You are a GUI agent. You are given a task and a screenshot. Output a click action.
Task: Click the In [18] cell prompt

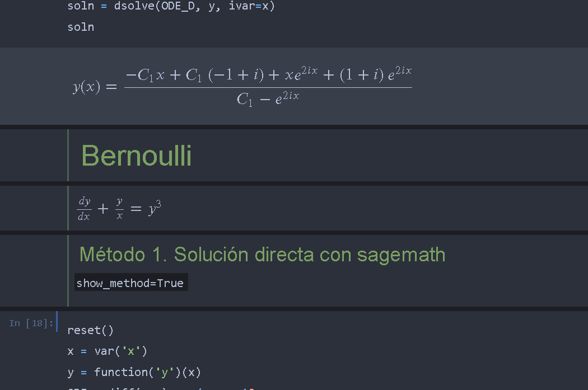click(x=31, y=323)
